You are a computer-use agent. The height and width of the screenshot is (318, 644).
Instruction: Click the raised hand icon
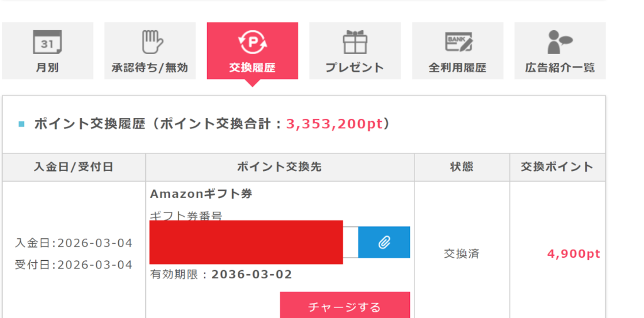pyautogui.click(x=150, y=42)
